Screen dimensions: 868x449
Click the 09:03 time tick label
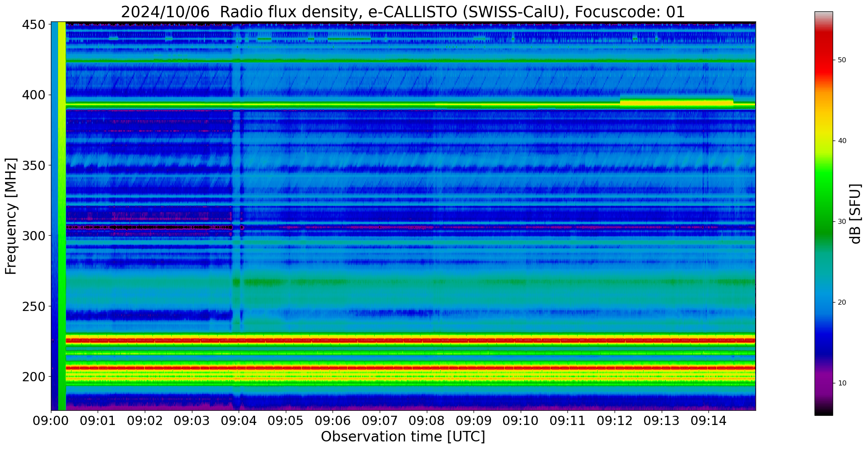tap(192, 421)
